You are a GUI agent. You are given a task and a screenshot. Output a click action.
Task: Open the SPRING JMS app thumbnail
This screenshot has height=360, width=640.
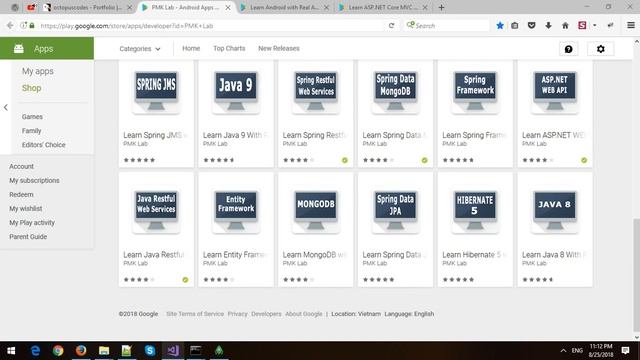156,91
